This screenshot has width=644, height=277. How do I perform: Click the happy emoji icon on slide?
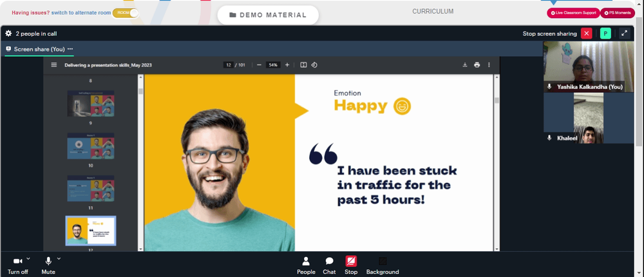pyautogui.click(x=402, y=106)
